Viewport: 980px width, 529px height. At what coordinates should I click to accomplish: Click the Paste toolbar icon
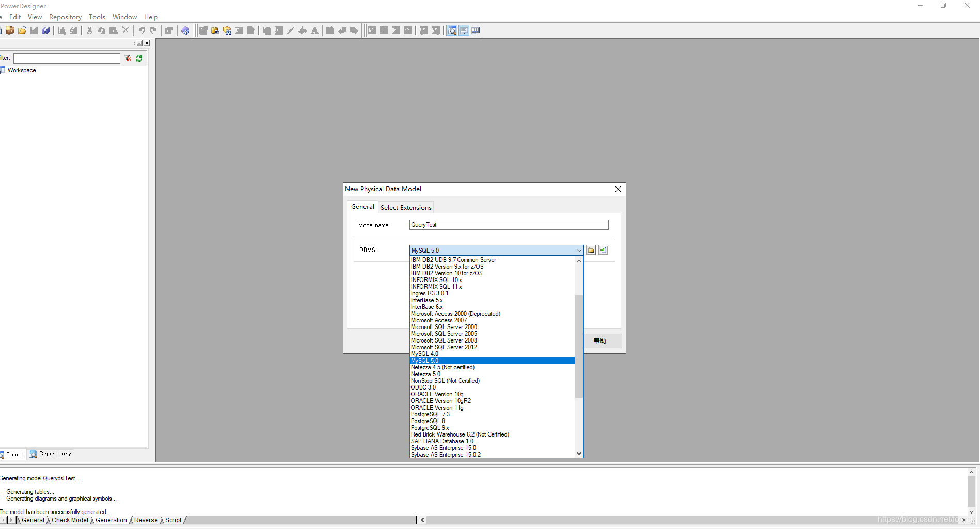114,30
